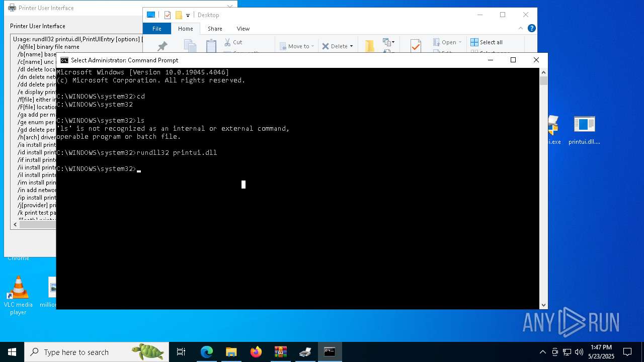Open the Explorer Help question mark icon
Screen dimensions: 644x362
click(x=531, y=28)
